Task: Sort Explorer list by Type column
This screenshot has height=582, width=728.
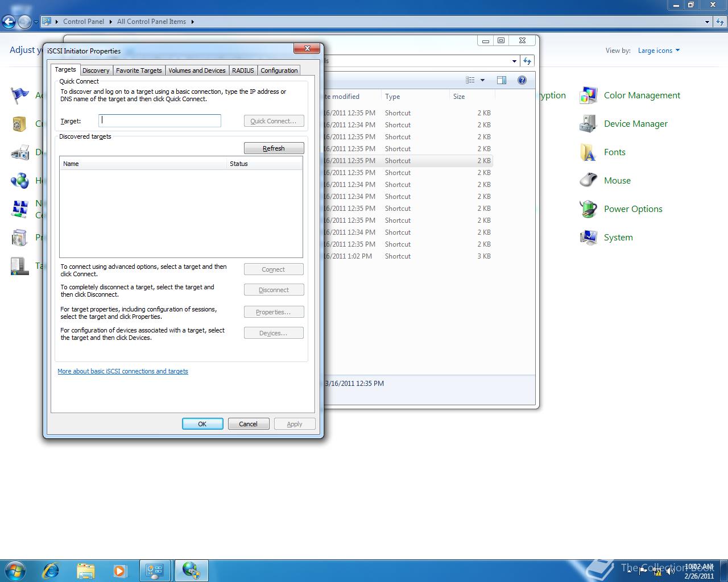Action: click(415, 97)
